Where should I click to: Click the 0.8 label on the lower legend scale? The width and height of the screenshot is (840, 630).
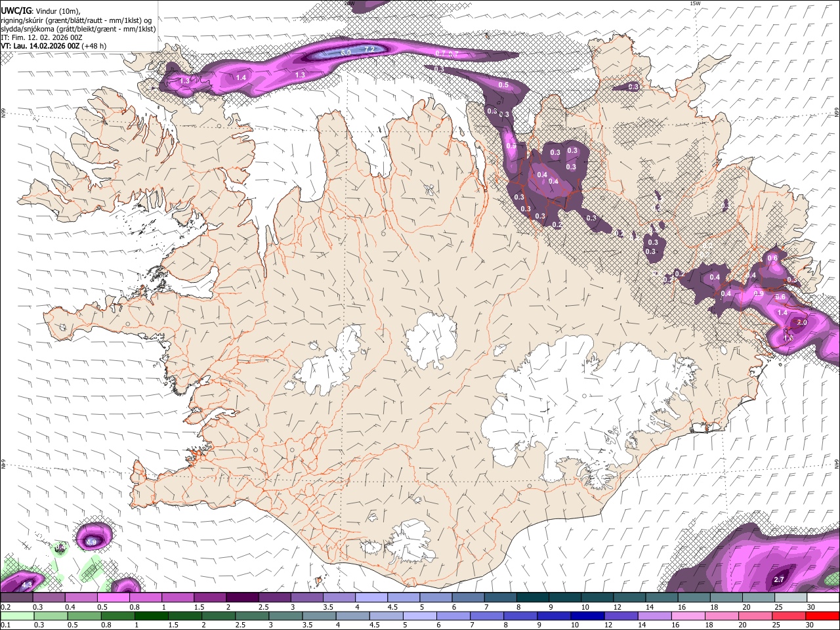coord(106,624)
